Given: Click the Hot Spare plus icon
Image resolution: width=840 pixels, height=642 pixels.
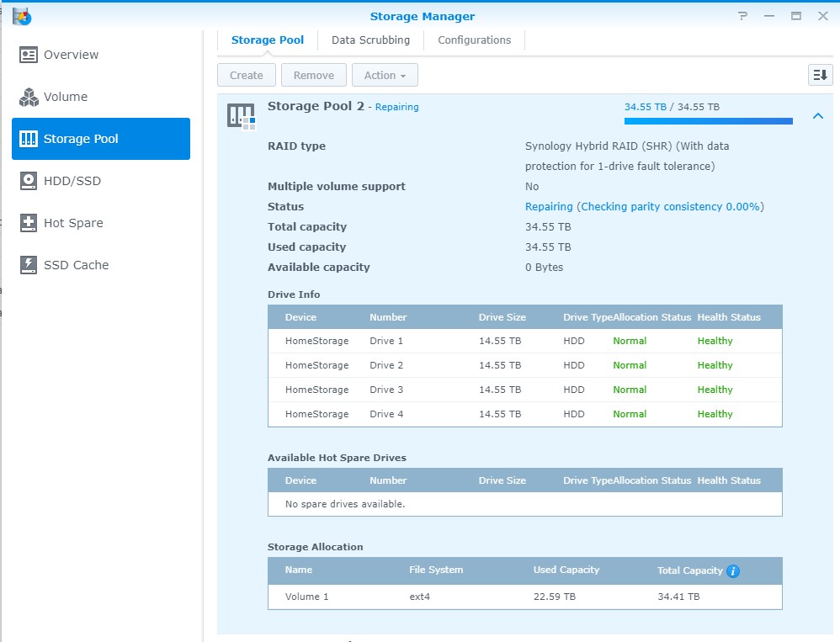Looking at the screenshot, I should click(x=29, y=223).
